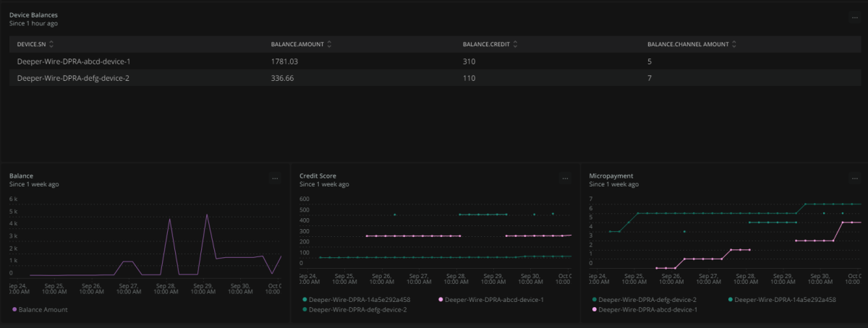Screen dimensions: 868x328
Task: Toggle Deeper-Wire-DPRA-defg-device-2 in Credit Score legend
Action: [x=357, y=309]
